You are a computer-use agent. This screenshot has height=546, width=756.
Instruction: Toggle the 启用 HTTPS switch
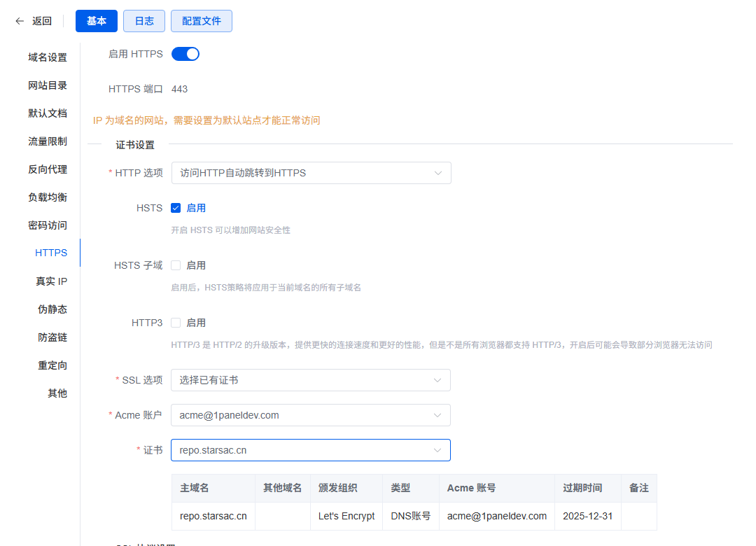tap(185, 54)
